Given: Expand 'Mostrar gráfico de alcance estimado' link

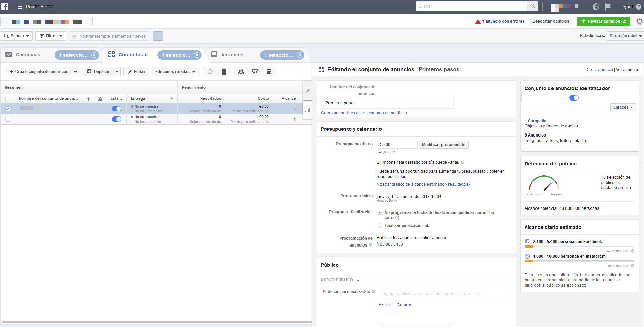Looking at the screenshot, I should click(x=424, y=184).
